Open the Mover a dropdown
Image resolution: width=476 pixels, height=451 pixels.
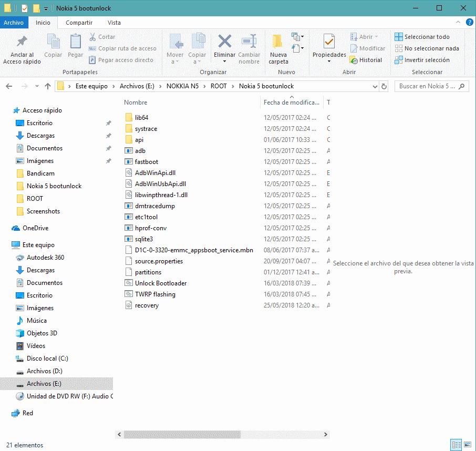point(175,58)
